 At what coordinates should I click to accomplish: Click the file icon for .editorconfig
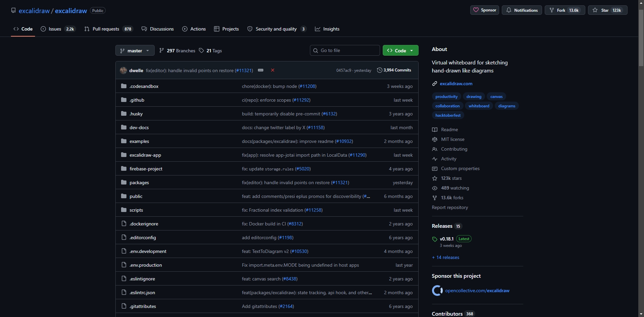pyautogui.click(x=124, y=237)
